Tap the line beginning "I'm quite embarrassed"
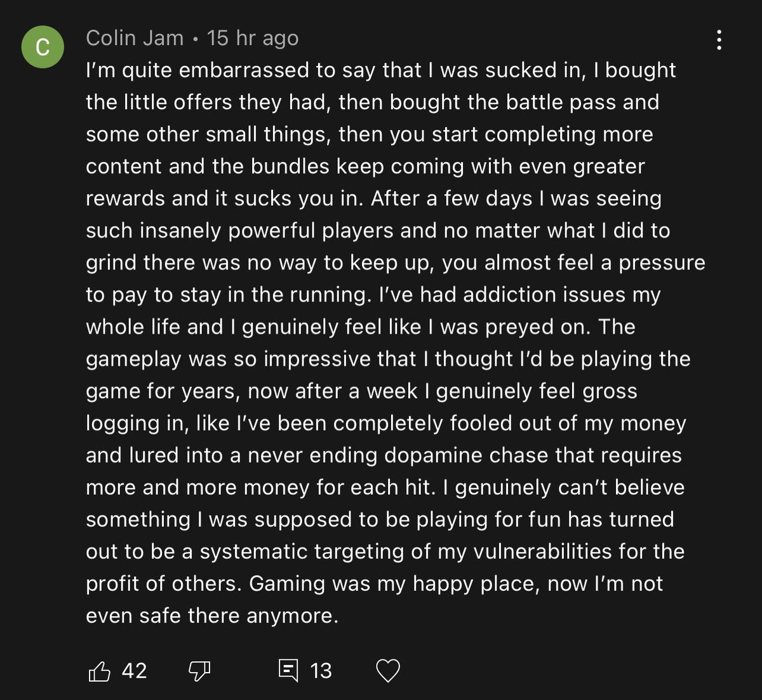 (381, 70)
